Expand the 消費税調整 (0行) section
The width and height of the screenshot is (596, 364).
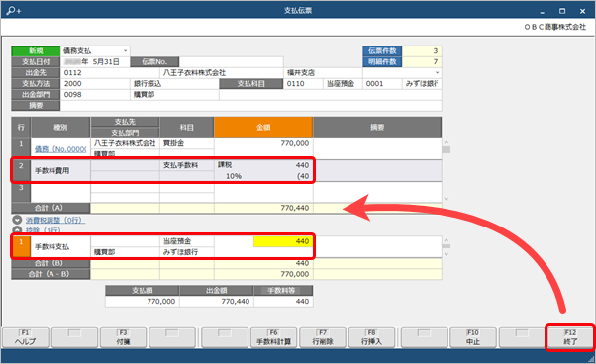tap(17, 220)
